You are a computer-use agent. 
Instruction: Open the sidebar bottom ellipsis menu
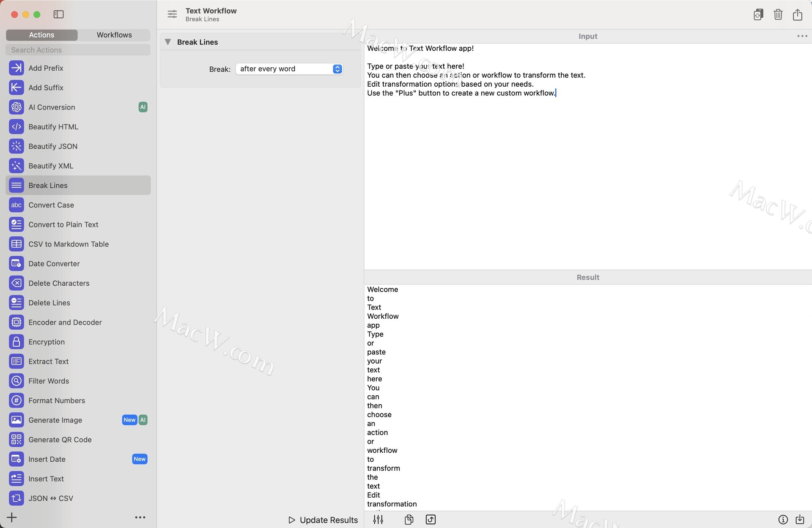140,517
